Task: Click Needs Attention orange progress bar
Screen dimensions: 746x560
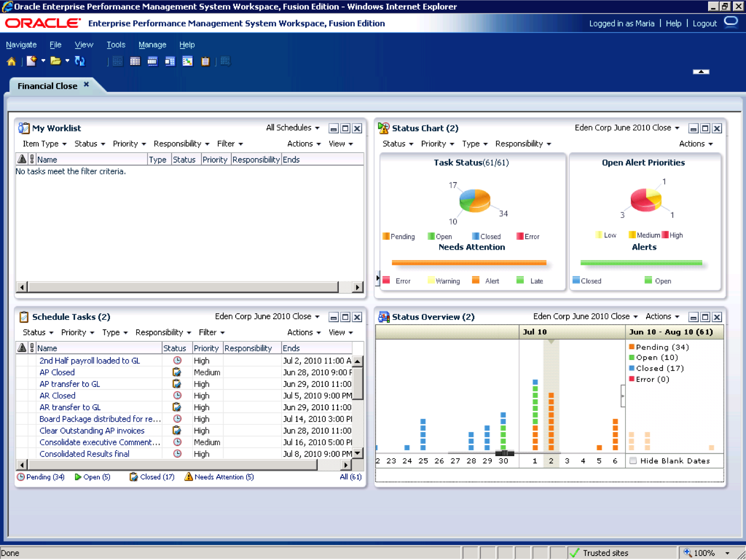Action: (x=468, y=263)
